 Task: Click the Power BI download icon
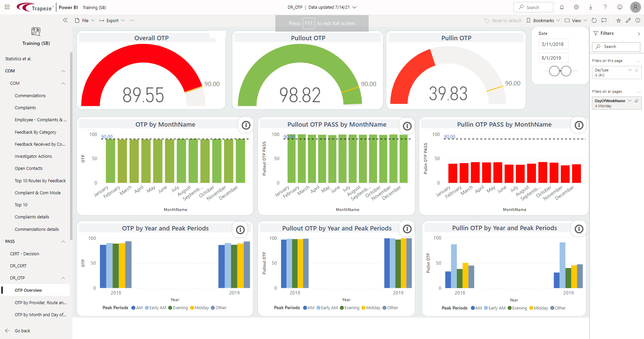pos(590,7)
